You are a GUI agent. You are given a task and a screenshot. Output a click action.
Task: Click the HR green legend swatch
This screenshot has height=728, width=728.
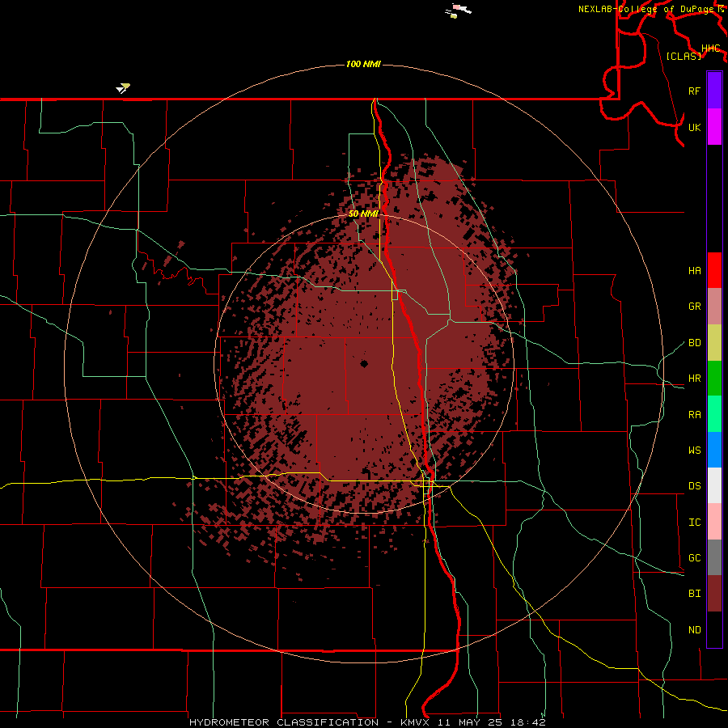(714, 379)
